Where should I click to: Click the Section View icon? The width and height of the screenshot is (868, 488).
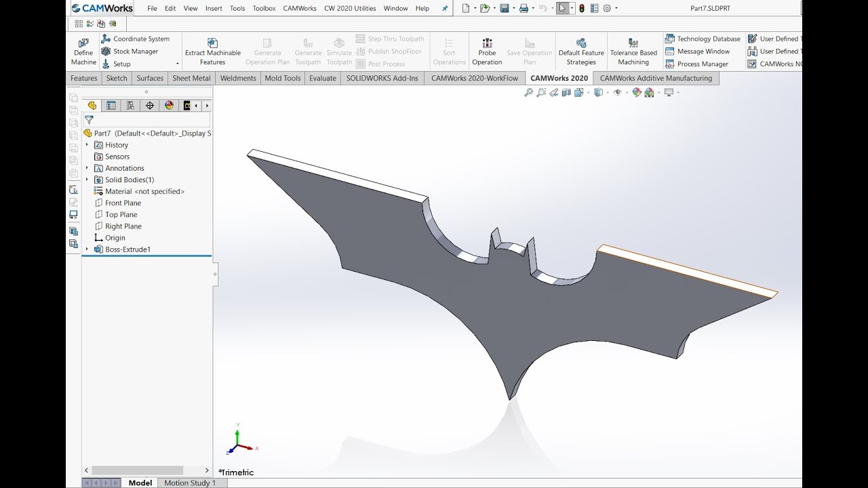point(567,92)
